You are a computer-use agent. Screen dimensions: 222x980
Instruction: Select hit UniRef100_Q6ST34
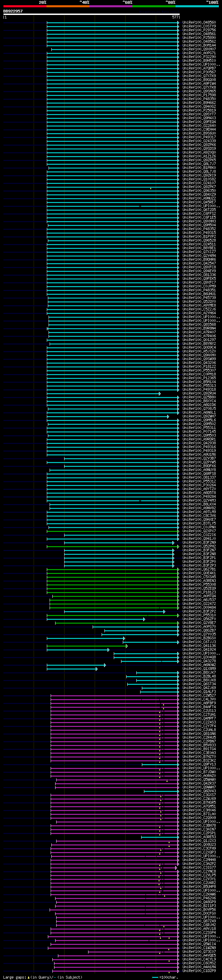coord(199,684)
